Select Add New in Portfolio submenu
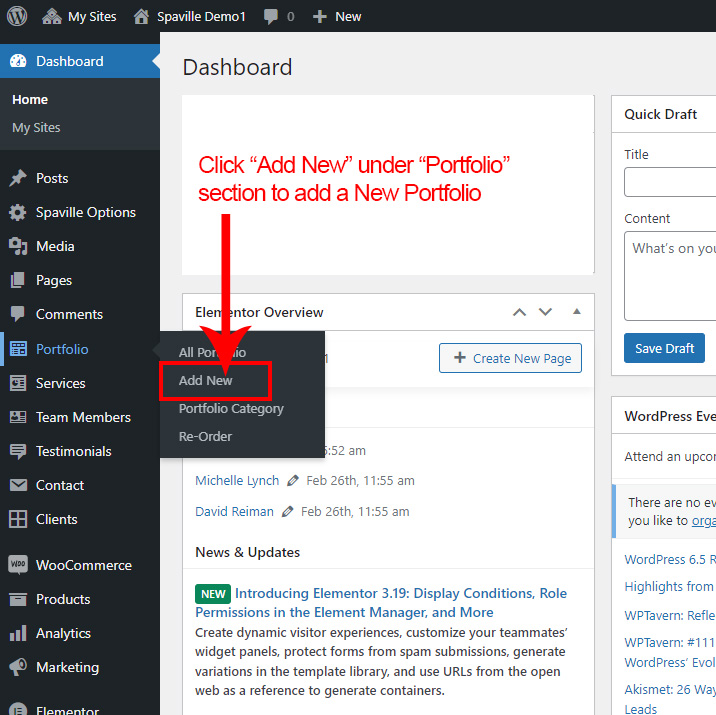716x715 pixels. point(206,381)
